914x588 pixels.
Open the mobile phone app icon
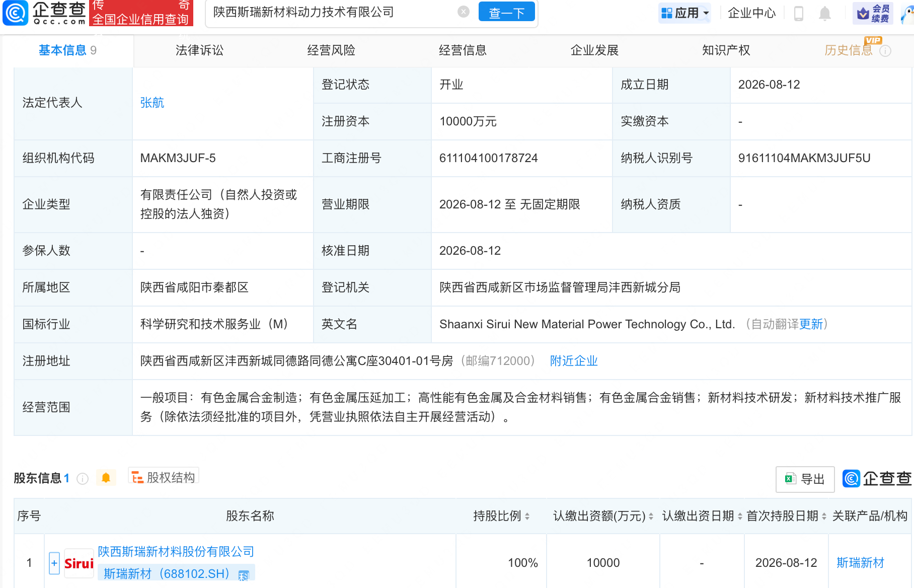point(798,13)
